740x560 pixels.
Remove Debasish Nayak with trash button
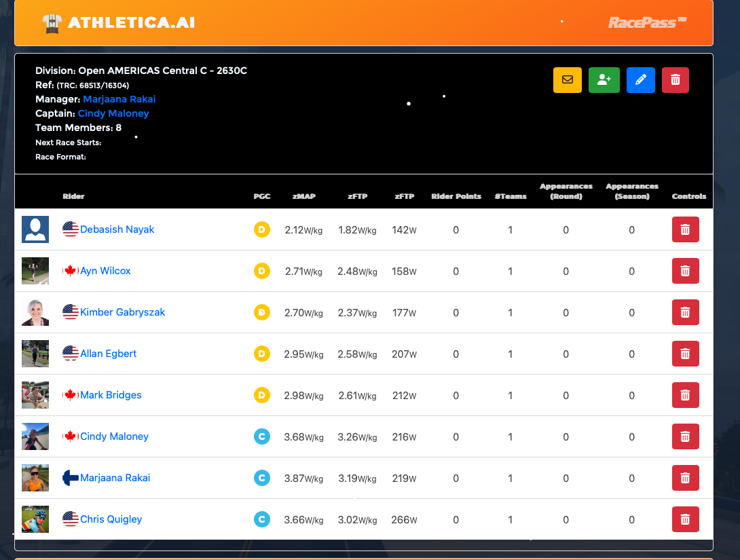click(x=685, y=229)
